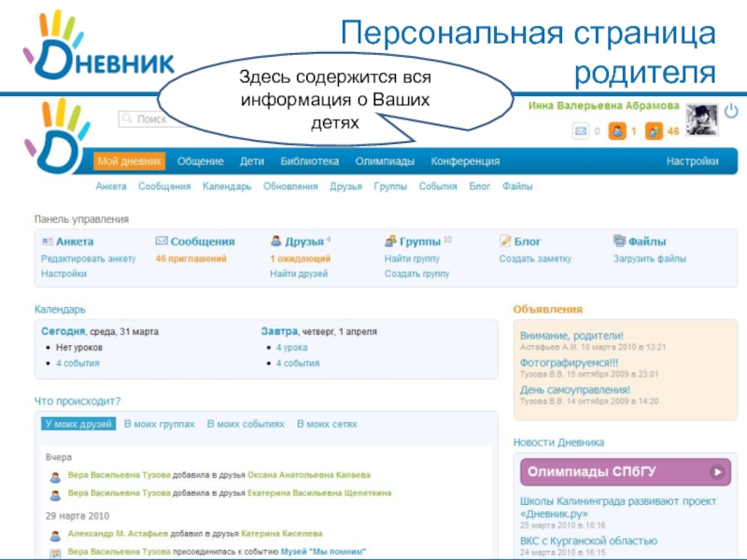Open Настройки in the top navigation bar
This screenshot has height=560, width=747.
[x=692, y=161]
